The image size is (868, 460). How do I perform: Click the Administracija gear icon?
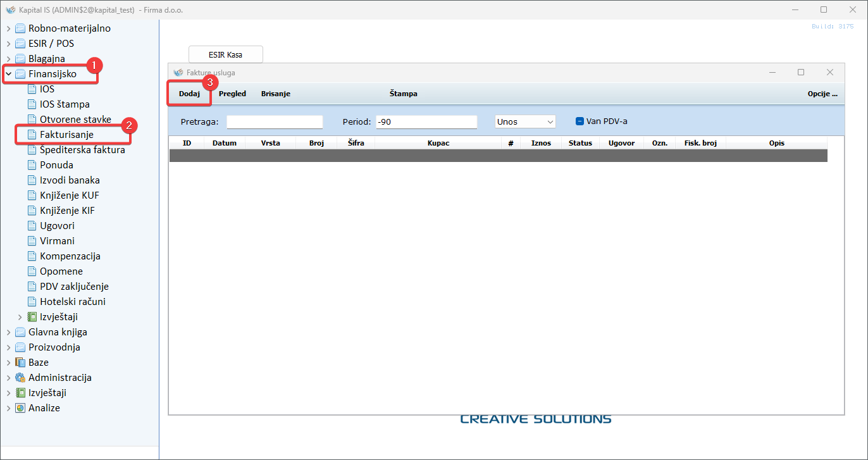(x=20, y=378)
